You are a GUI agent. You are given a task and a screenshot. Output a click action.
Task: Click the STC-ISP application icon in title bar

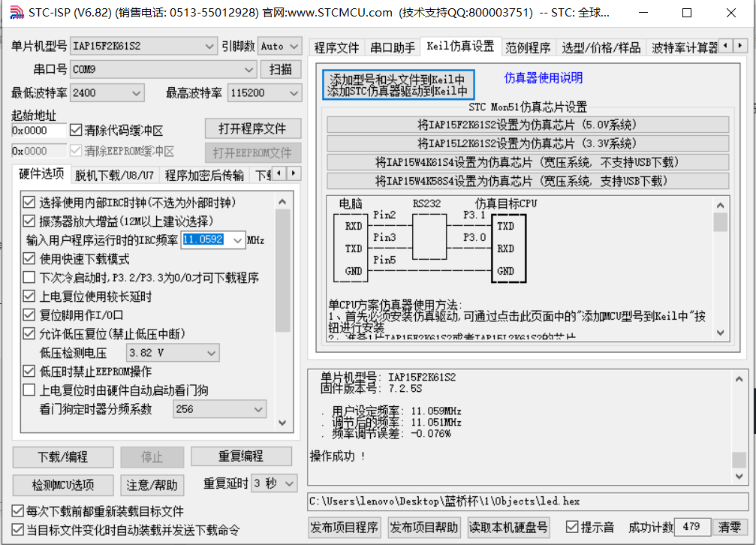[17, 13]
